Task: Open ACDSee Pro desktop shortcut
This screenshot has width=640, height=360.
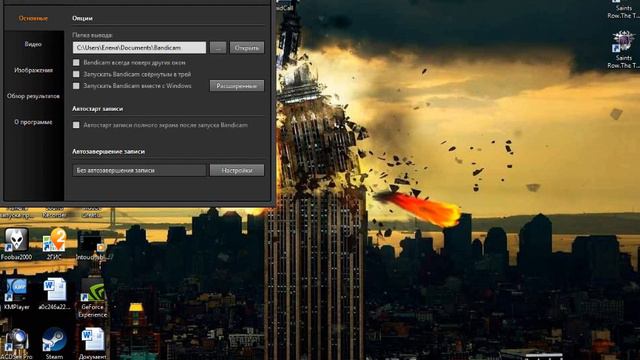Action: (x=16, y=344)
